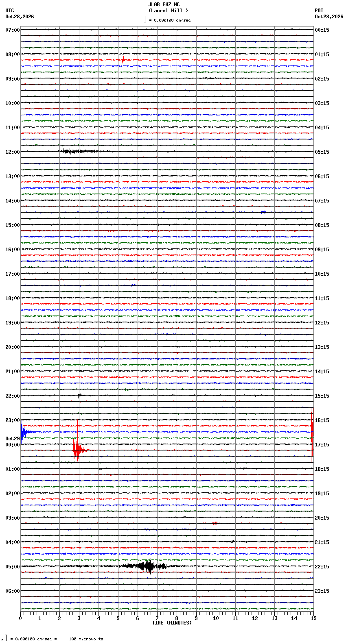Click the 0 minute axis tick label
This screenshot has height=644, width=346.
(20, 618)
